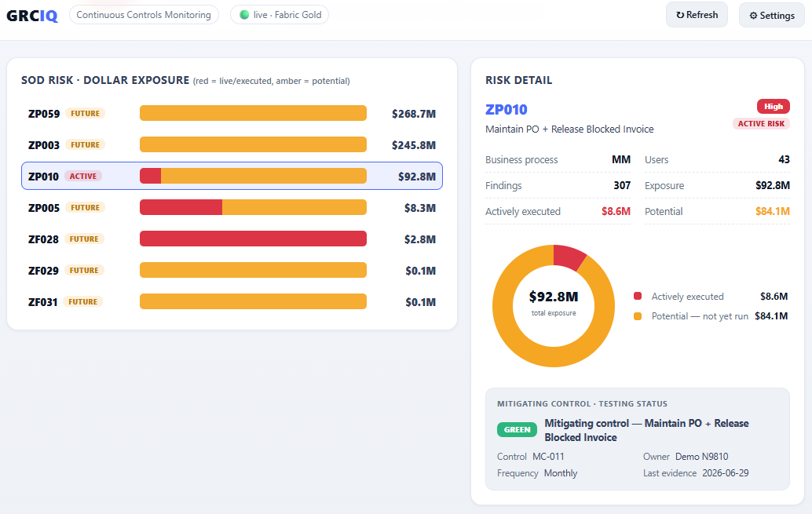Click the Findings count 307

click(622, 185)
